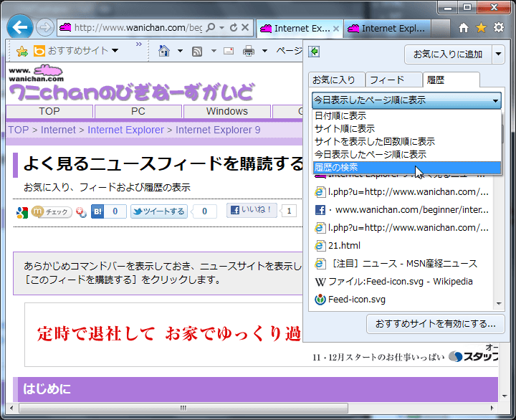Open the お気に入りに追加 dropdown arrow

click(498, 54)
